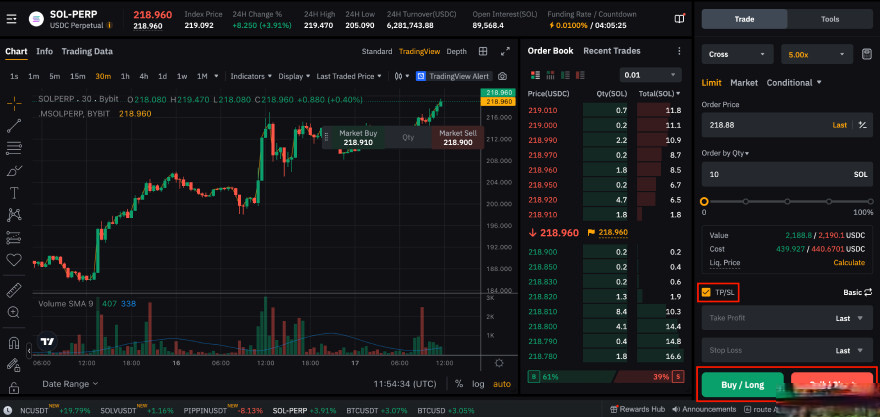Select the text annotation tool
The width and height of the screenshot is (880, 417).
tap(14, 193)
